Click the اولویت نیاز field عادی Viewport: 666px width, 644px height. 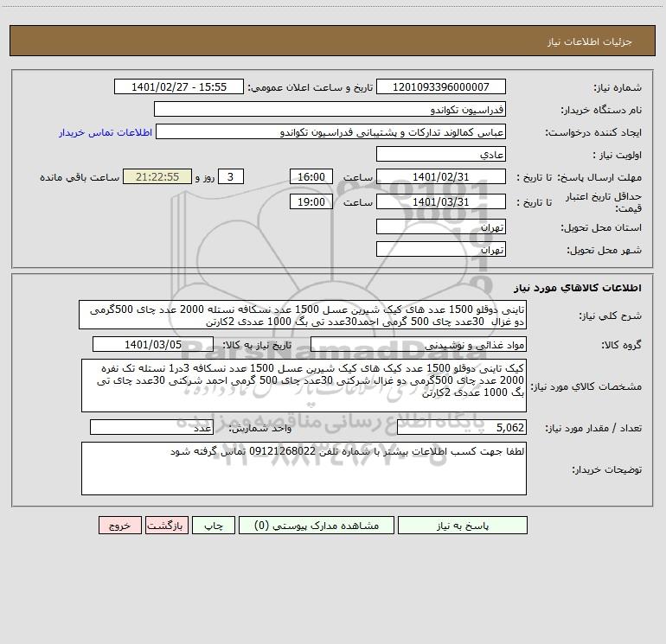(441, 154)
